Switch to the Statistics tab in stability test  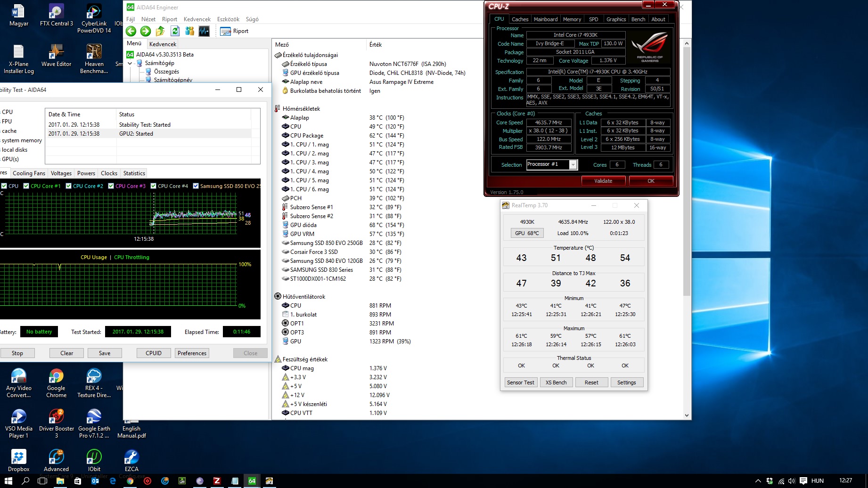(x=134, y=173)
